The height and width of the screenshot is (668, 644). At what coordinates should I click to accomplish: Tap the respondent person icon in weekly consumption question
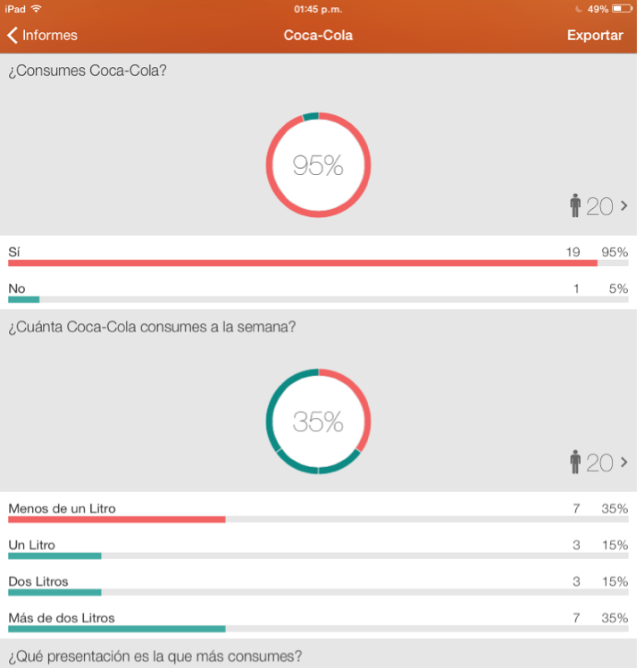(x=575, y=463)
